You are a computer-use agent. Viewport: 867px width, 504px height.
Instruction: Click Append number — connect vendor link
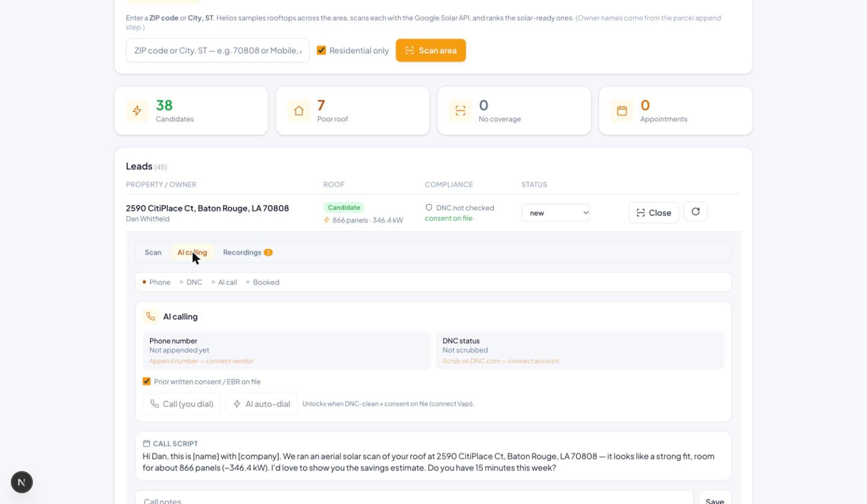(202, 361)
